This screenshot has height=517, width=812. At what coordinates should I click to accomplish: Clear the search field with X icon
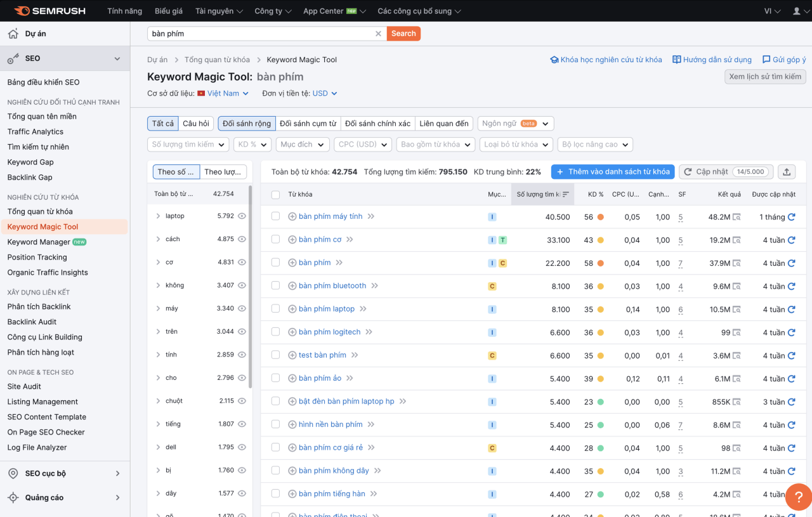click(x=378, y=34)
